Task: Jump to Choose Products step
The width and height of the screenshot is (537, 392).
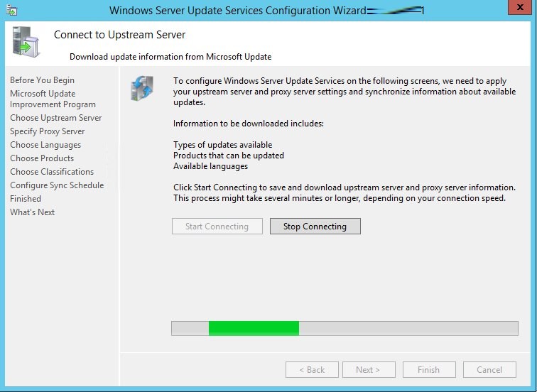Action: pos(42,158)
